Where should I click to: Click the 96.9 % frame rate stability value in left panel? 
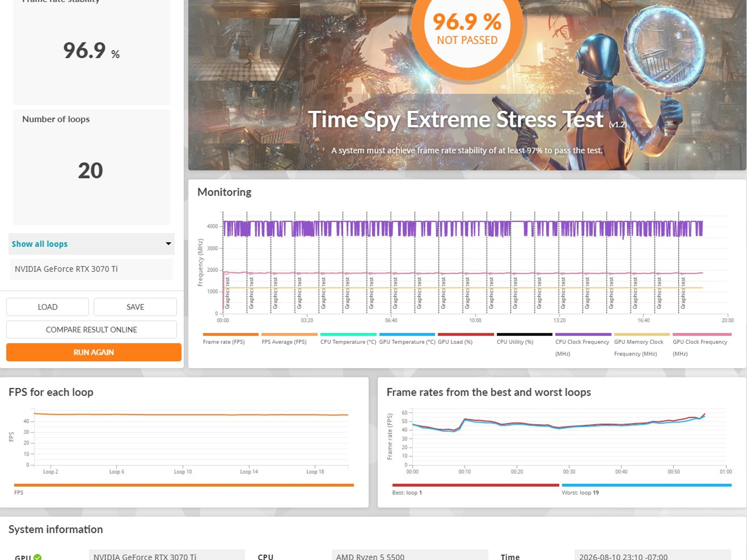[x=91, y=50]
